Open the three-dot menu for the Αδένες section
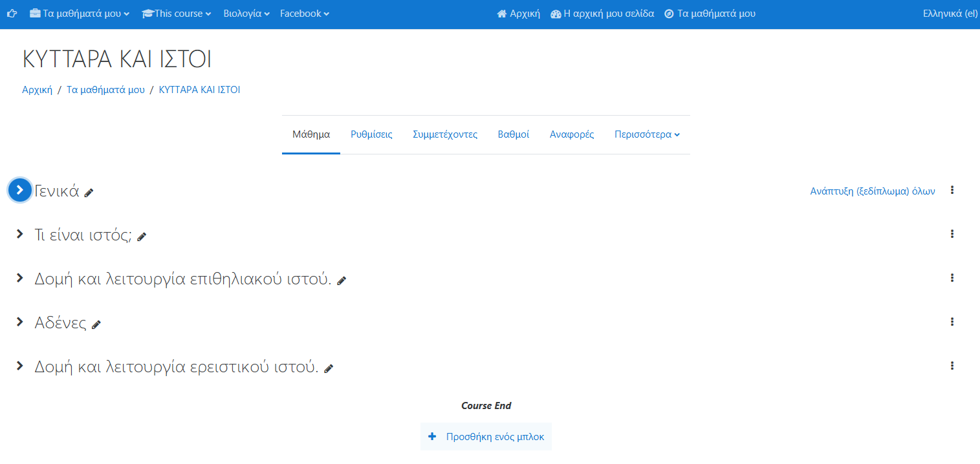980x464 pixels. [952, 322]
